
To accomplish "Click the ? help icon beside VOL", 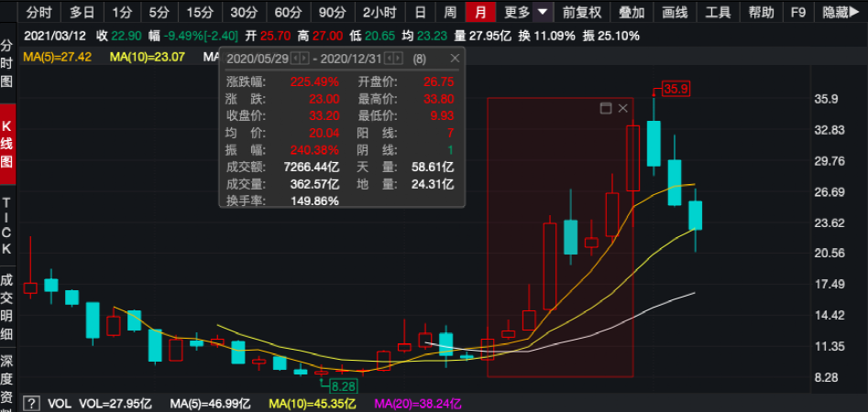I will pyautogui.click(x=33, y=404).
